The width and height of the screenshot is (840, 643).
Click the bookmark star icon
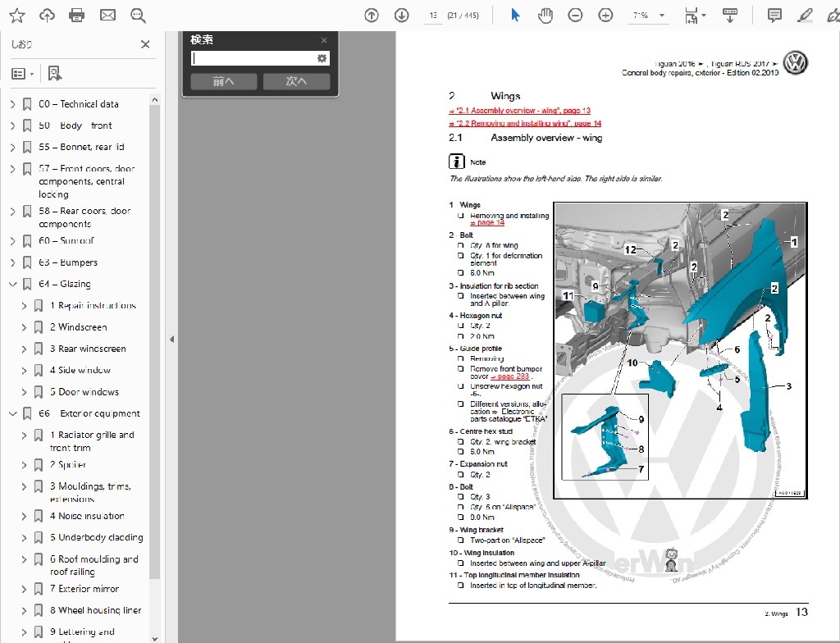16,15
